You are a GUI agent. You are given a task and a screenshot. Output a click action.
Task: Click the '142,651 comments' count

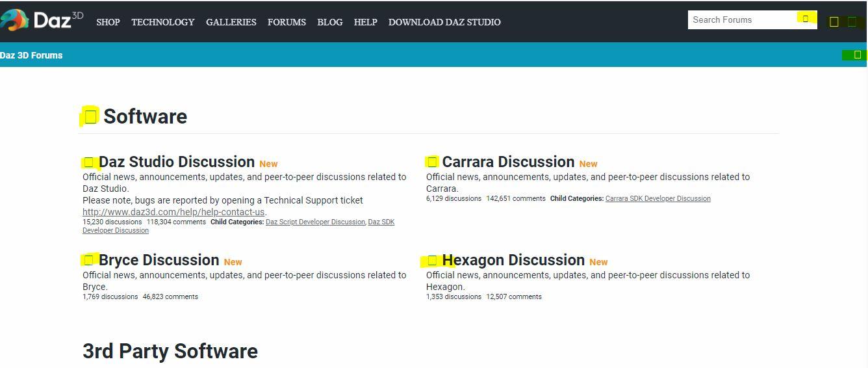tap(516, 199)
